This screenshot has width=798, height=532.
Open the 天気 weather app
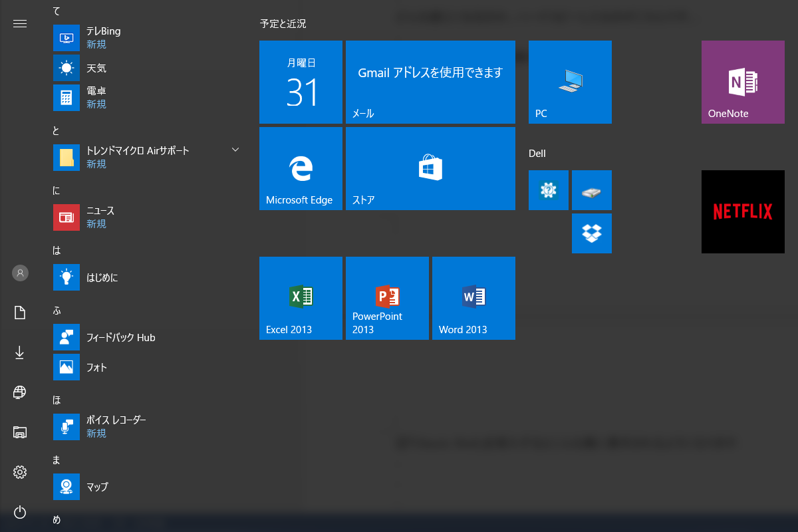(x=146, y=68)
